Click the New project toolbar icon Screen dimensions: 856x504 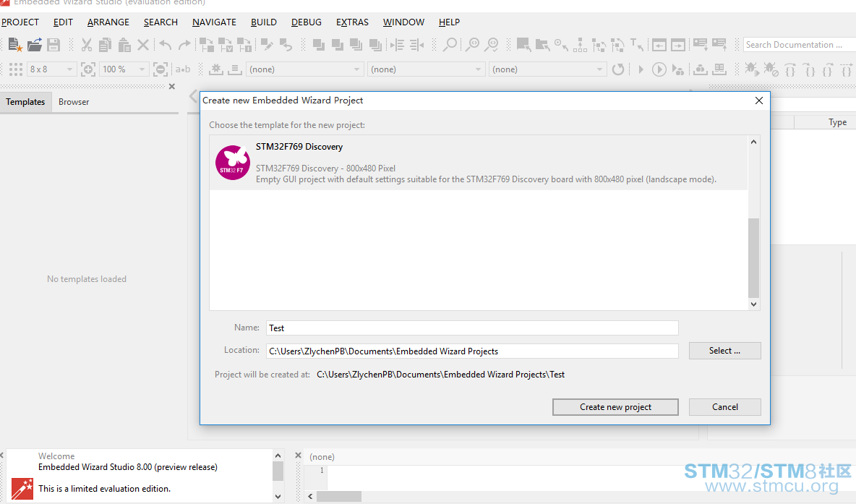click(14, 45)
